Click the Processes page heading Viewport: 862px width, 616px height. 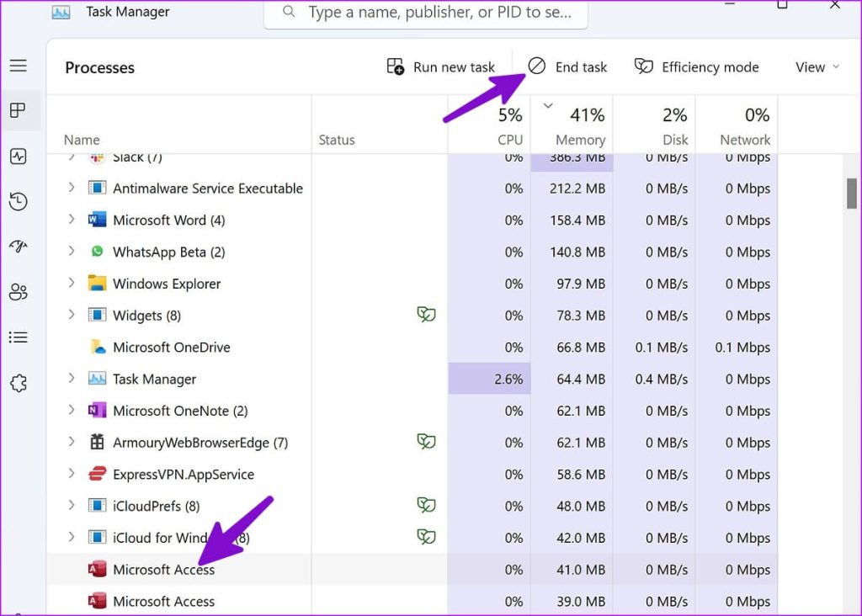pos(98,68)
